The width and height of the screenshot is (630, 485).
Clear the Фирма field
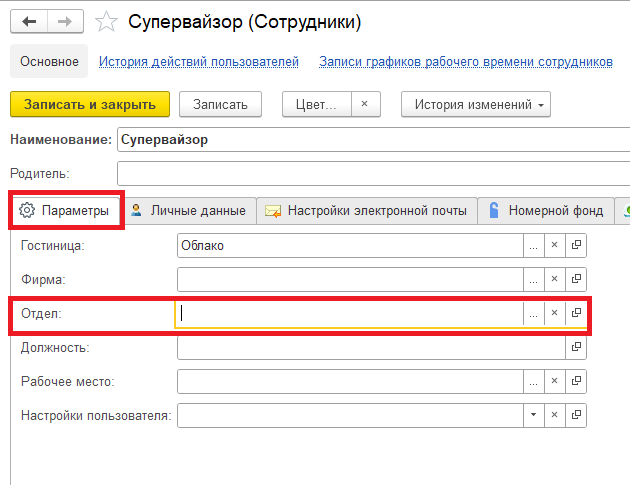[554, 279]
